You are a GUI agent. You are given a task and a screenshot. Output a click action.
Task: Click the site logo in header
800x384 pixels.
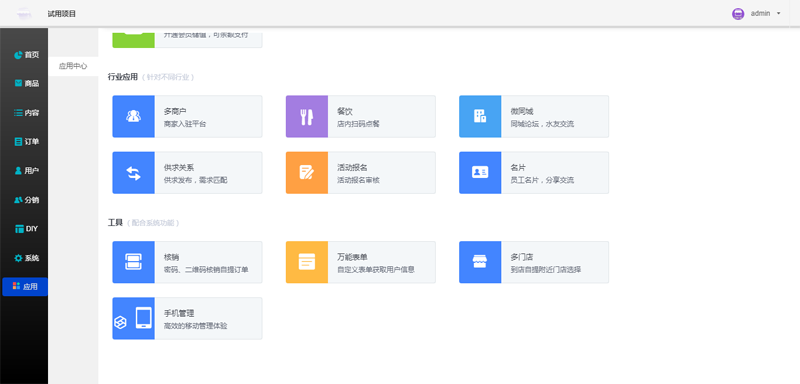click(24, 14)
